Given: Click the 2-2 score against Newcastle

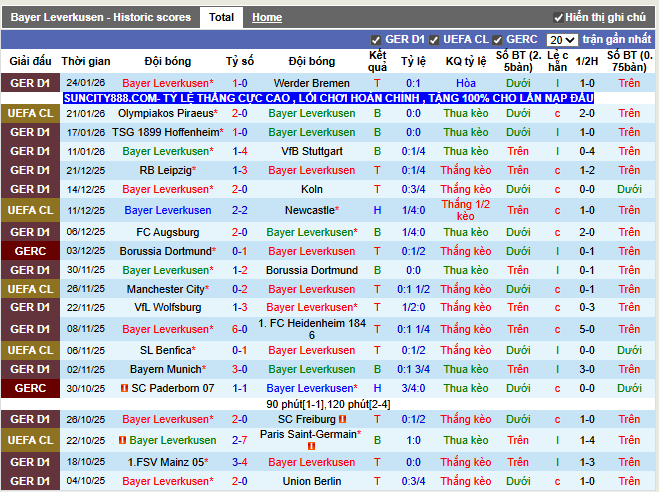Looking at the screenshot, I should point(240,210).
